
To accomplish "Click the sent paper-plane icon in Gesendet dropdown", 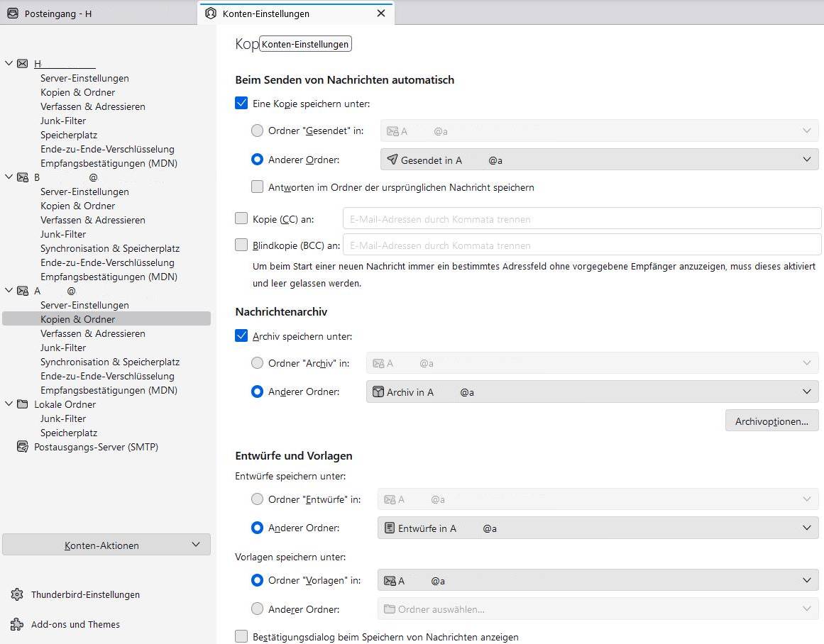I will 392,159.
